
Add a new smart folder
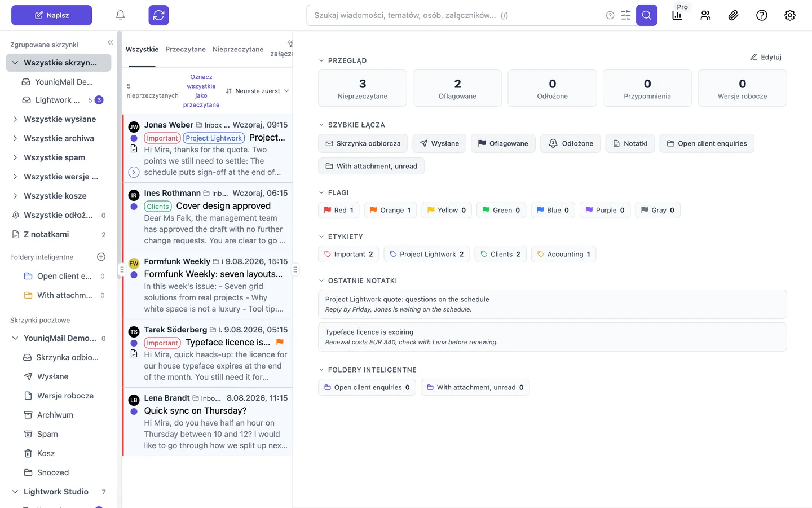pyautogui.click(x=101, y=257)
